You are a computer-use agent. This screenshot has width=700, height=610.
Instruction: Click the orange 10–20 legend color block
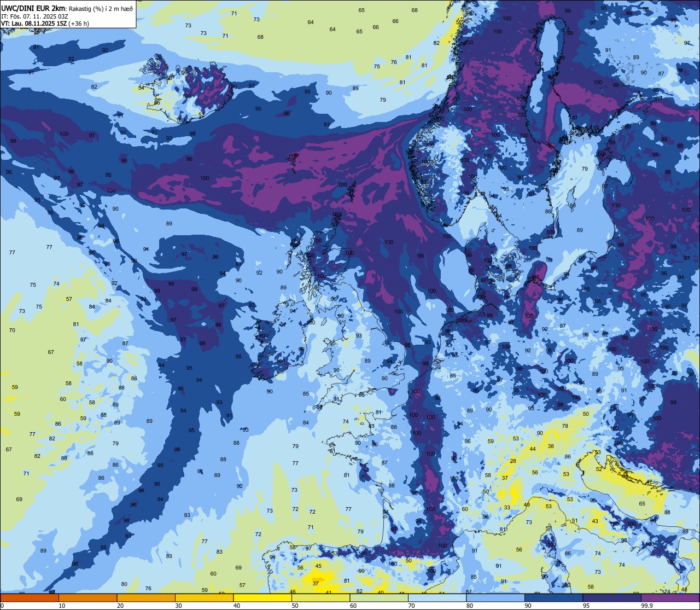click(87, 597)
